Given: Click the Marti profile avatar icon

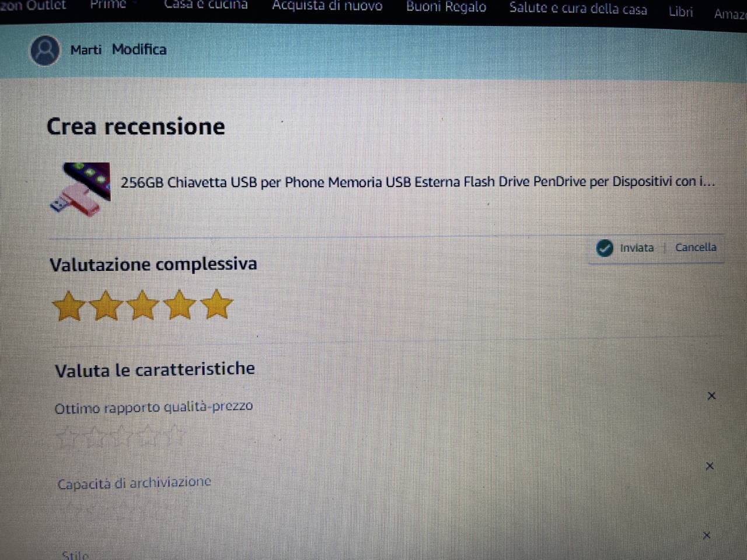Looking at the screenshot, I should click(x=45, y=50).
